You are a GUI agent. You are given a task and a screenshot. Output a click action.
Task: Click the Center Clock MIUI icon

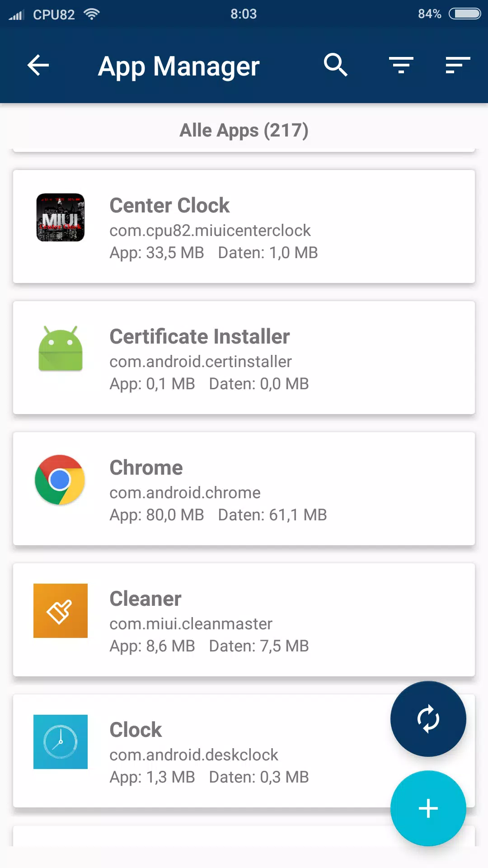(61, 217)
